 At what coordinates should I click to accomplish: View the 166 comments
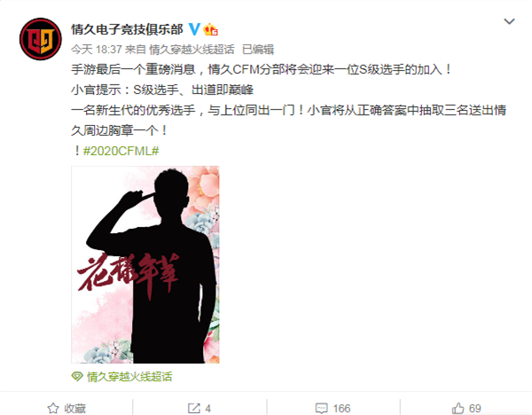(x=341, y=409)
